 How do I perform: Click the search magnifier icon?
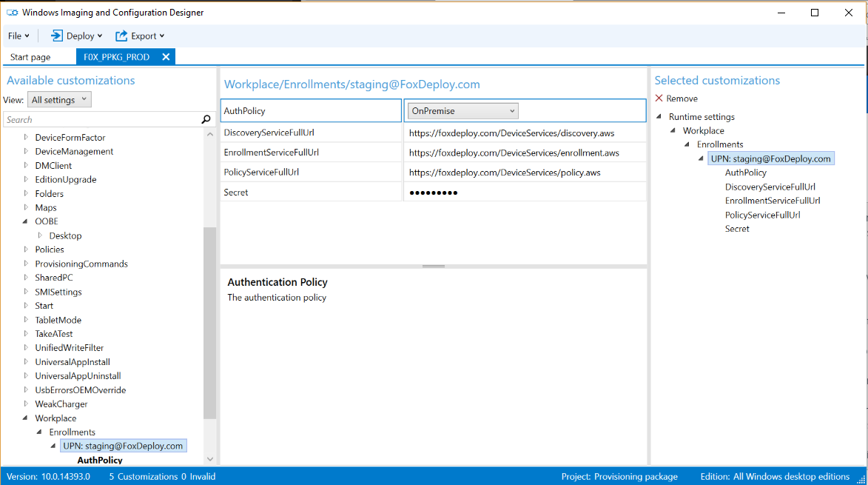coord(206,119)
